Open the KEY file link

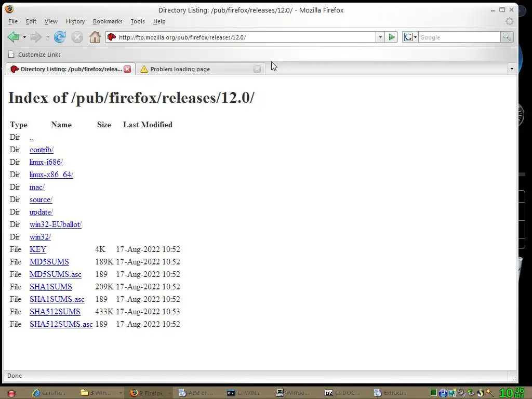tap(37, 249)
